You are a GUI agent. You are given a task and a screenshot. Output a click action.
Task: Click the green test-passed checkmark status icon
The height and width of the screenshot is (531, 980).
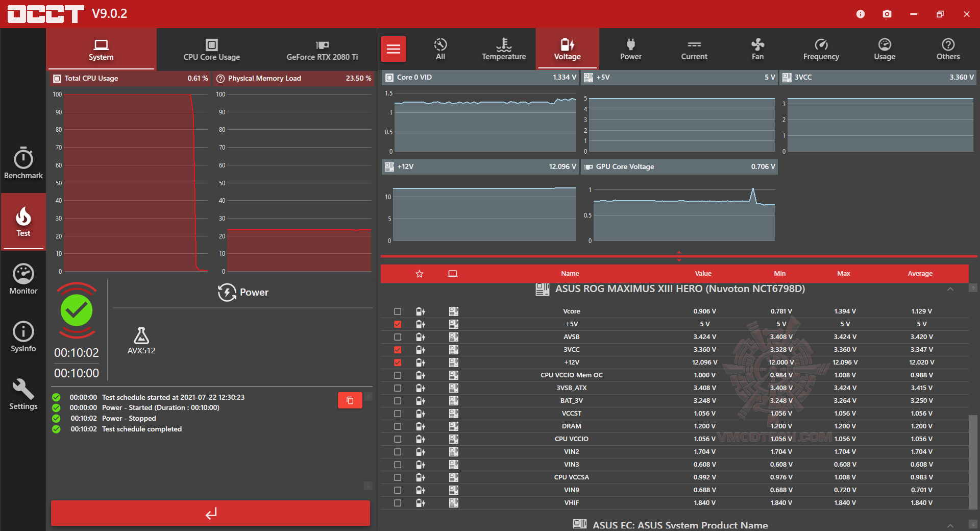[x=77, y=310]
